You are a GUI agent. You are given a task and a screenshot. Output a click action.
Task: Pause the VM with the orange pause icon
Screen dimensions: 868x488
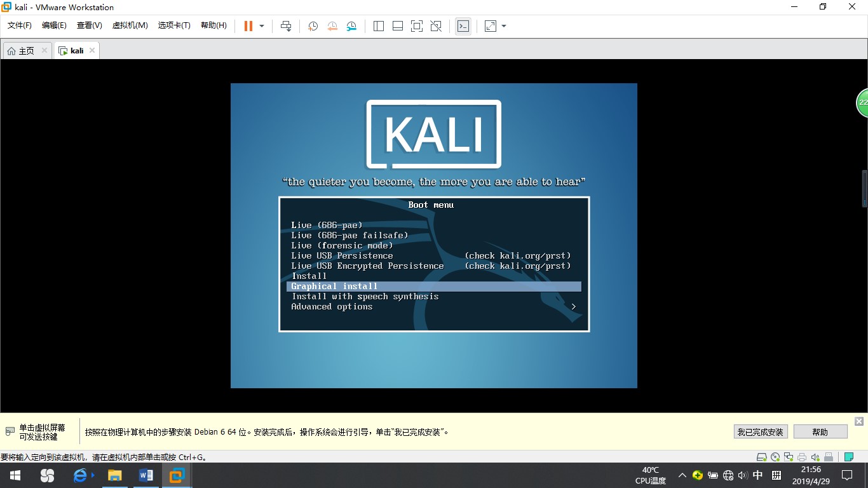(x=248, y=26)
